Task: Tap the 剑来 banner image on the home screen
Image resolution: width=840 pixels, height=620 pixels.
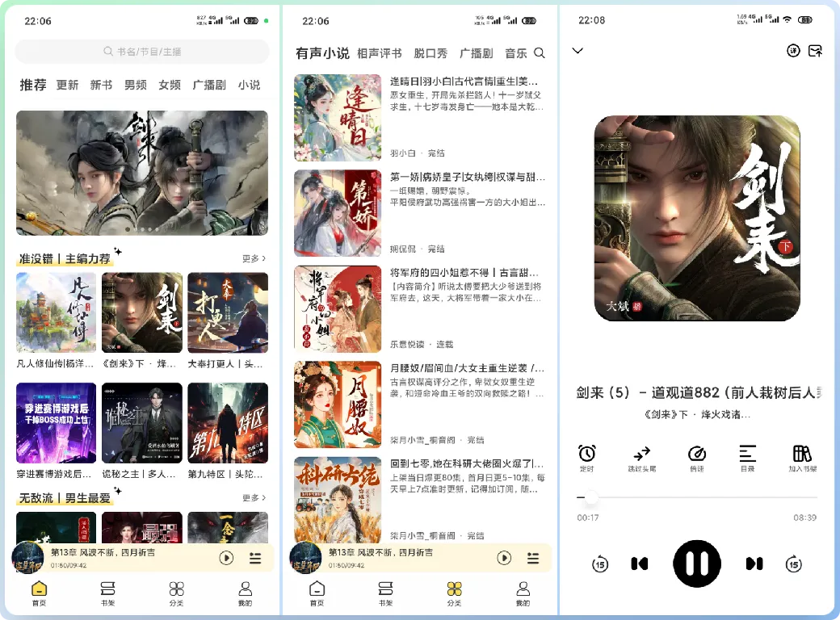Action: (142, 173)
